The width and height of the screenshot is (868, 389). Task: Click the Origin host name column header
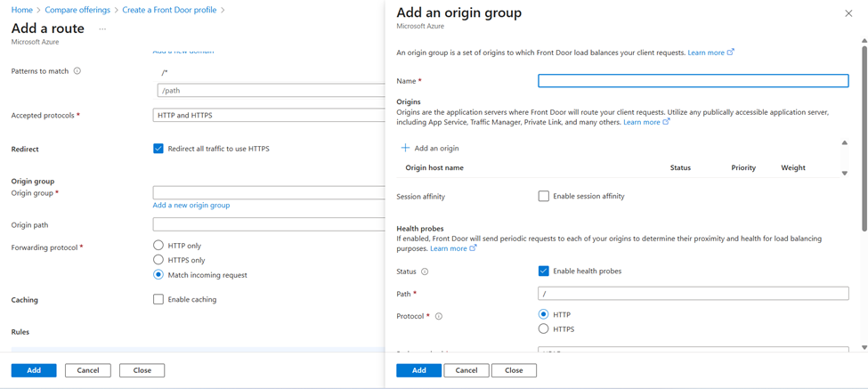[434, 167]
